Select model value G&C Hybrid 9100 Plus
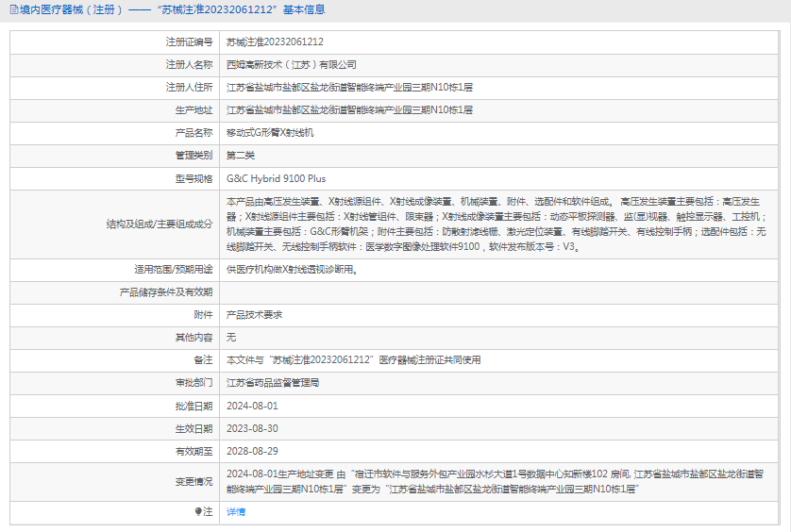 (x=276, y=178)
